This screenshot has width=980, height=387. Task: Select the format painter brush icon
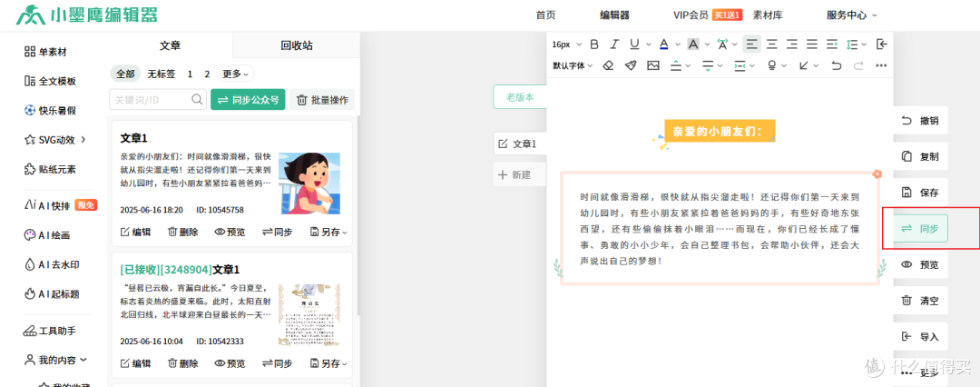pyautogui.click(x=631, y=65)
